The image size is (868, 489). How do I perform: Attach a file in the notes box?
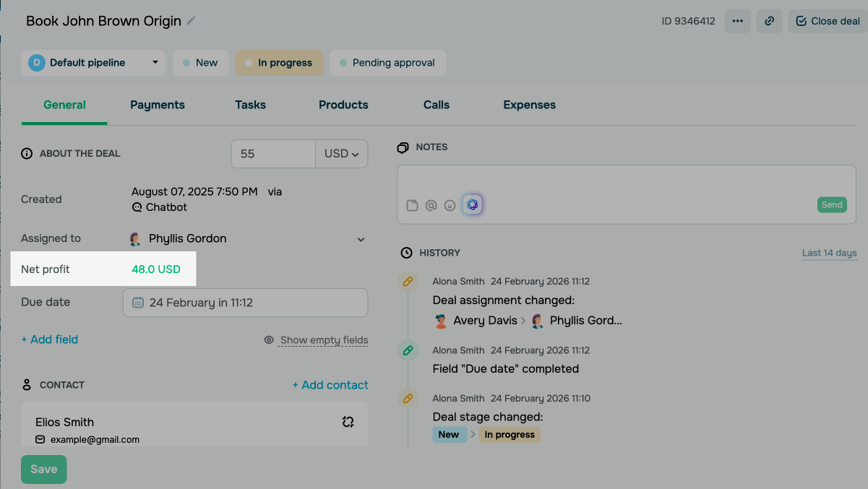(x=412, y=205)
